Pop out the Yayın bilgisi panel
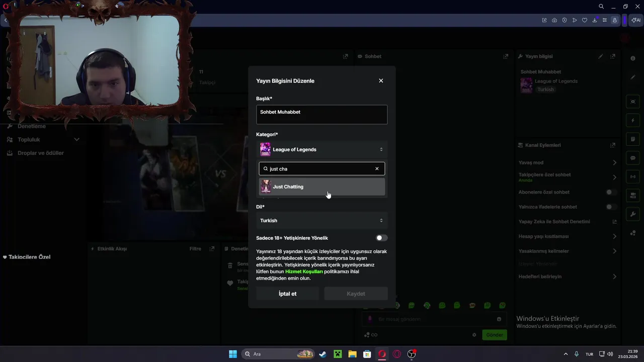644x362 pixels. click(613, 56)
